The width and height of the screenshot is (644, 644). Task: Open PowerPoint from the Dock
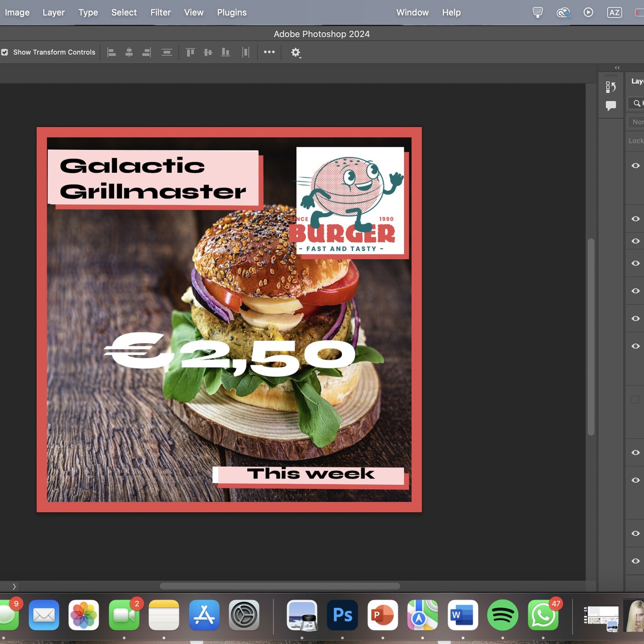coord(383,615)
